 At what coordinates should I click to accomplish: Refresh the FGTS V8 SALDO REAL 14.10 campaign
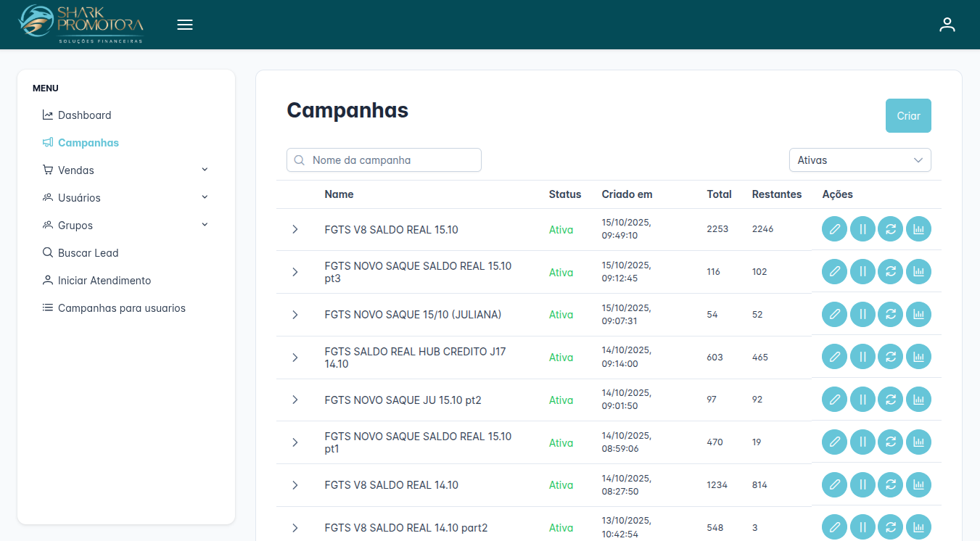[x=891, y=484]
